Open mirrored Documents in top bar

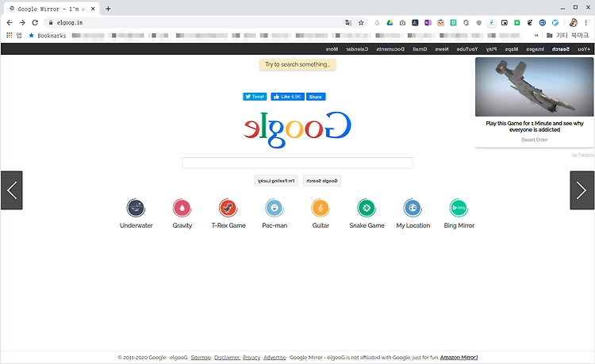click(390, 49)
